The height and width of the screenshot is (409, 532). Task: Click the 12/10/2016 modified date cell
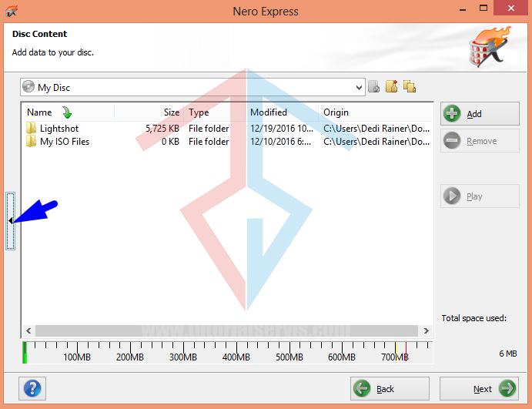pos(280,142)
